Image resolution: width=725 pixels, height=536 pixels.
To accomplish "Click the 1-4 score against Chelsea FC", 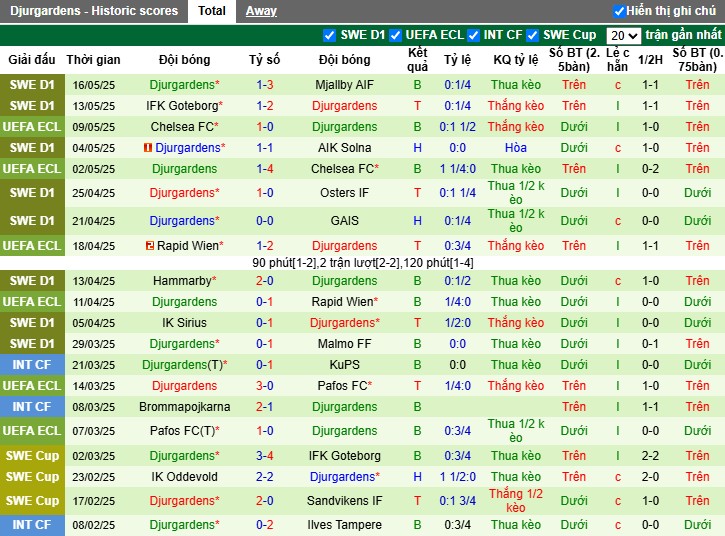I will coord(265,169).
